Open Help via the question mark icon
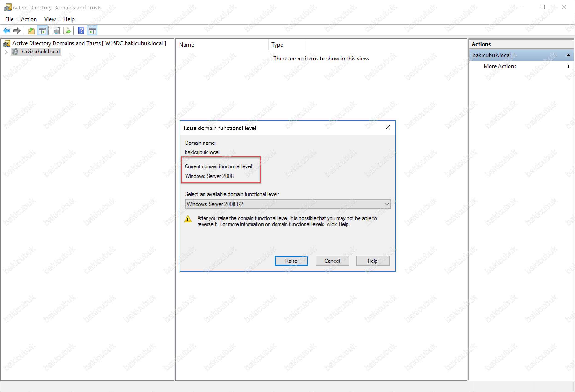 click(x=81, y=31)
